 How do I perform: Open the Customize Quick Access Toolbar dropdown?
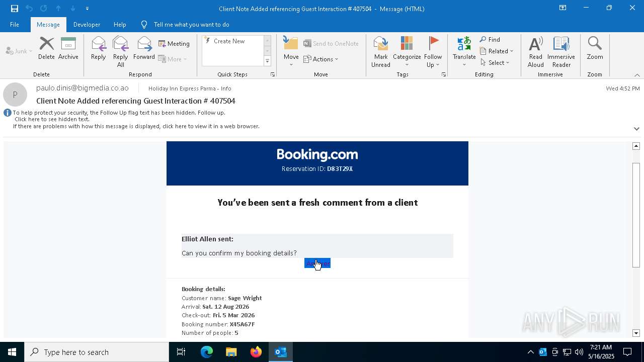[87, 9]
